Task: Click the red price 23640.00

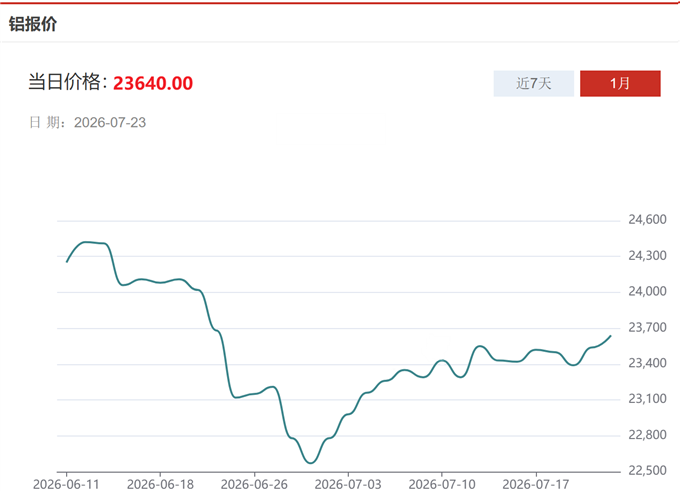Action: (153, 83)
